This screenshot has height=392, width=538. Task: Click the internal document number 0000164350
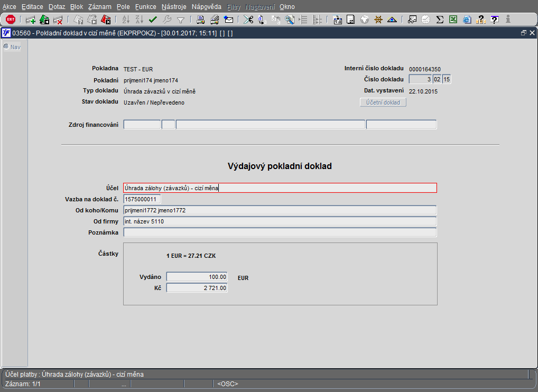click(425, 69)
